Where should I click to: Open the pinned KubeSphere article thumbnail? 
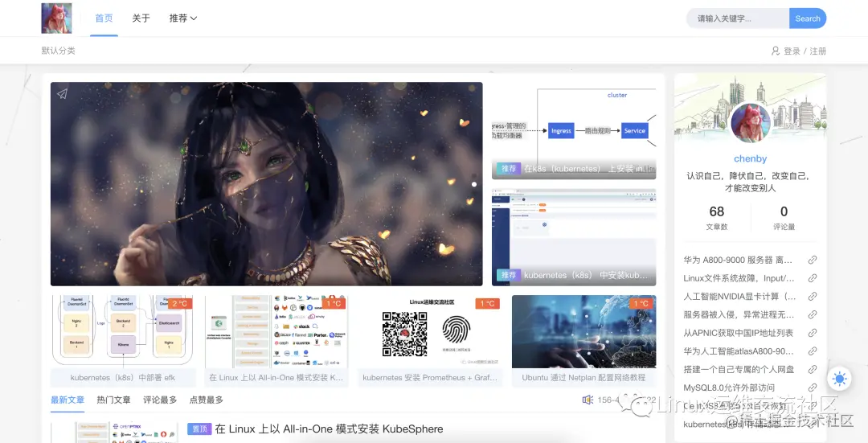pos(115,433)
